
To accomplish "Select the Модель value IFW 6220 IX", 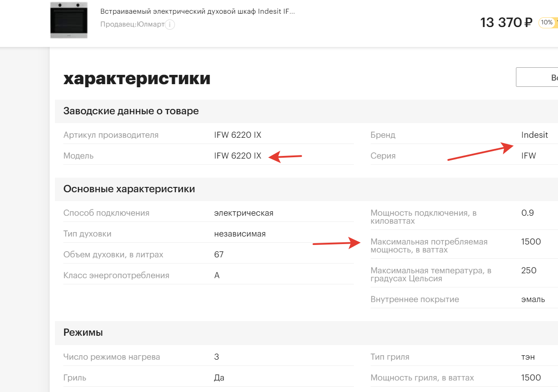I will pos(238,156).
